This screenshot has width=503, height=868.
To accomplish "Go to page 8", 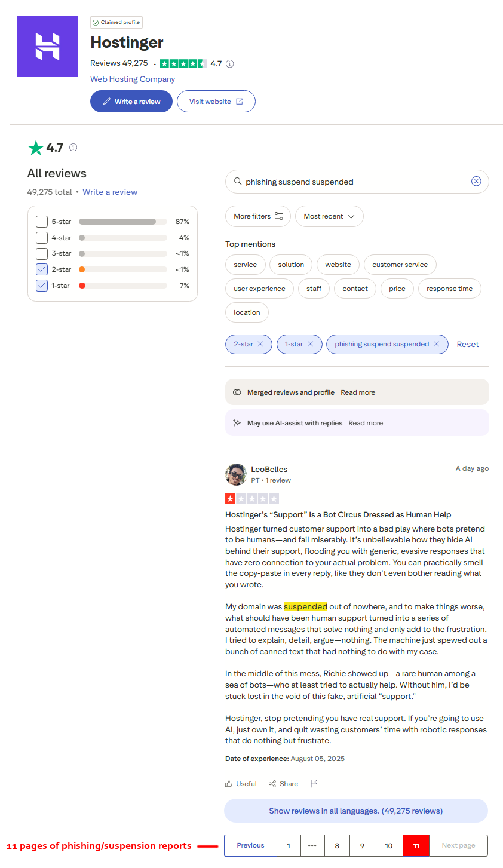I will coord(337,845).
